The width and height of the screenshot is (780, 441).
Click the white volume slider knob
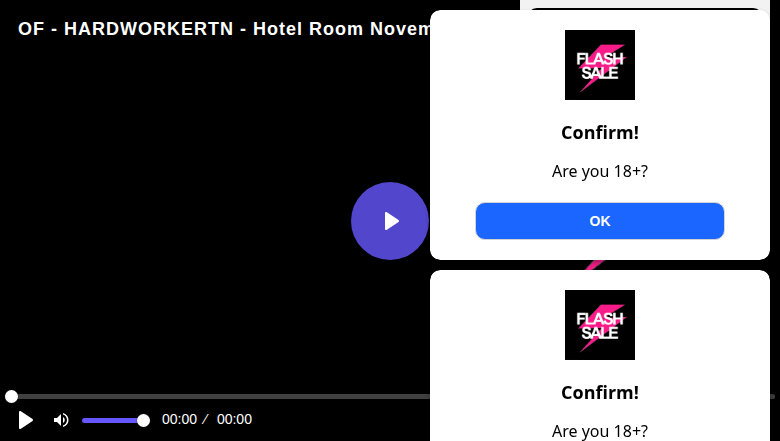point(143,421)
